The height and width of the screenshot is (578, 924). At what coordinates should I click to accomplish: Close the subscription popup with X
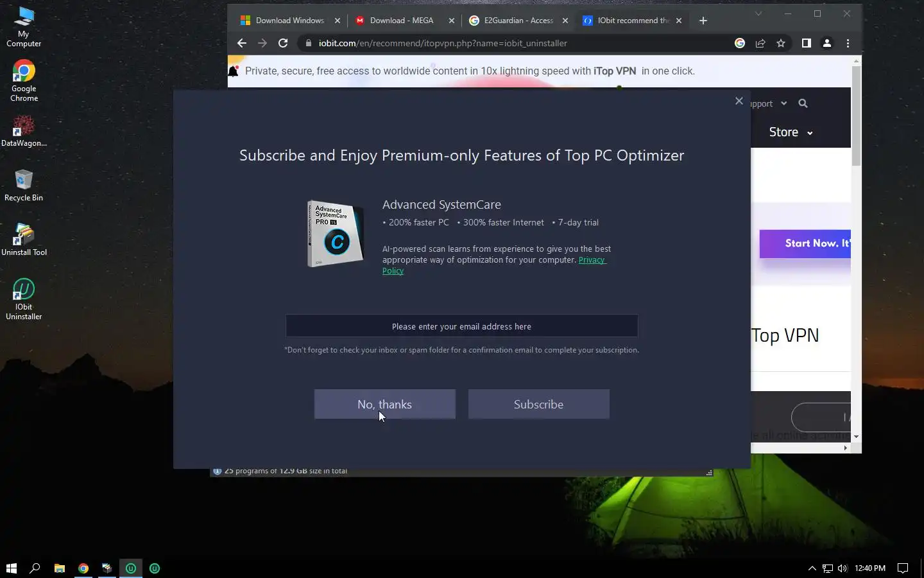coord(739,101)
